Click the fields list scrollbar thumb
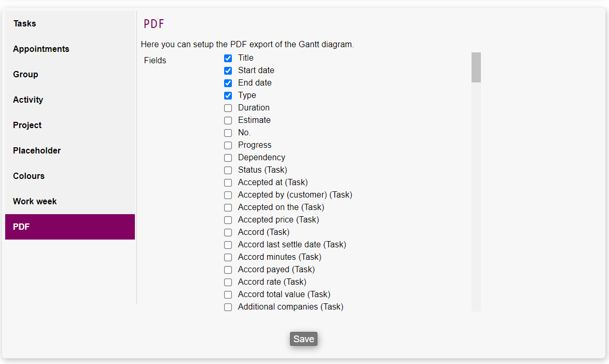The width and height of the screenshot is (609, 364). (476, 67)
